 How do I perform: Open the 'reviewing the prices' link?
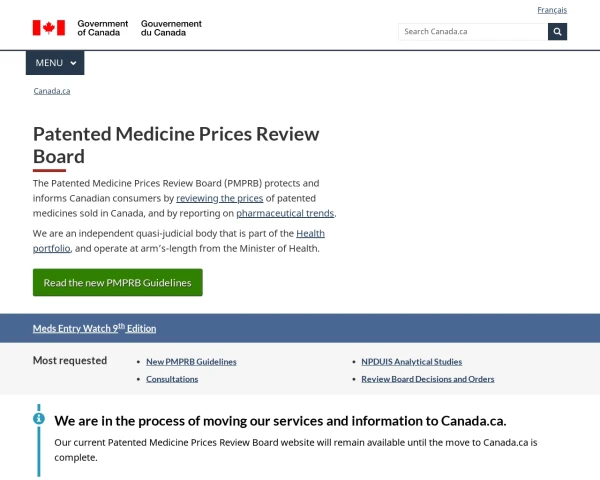click(x=220, y=198)
